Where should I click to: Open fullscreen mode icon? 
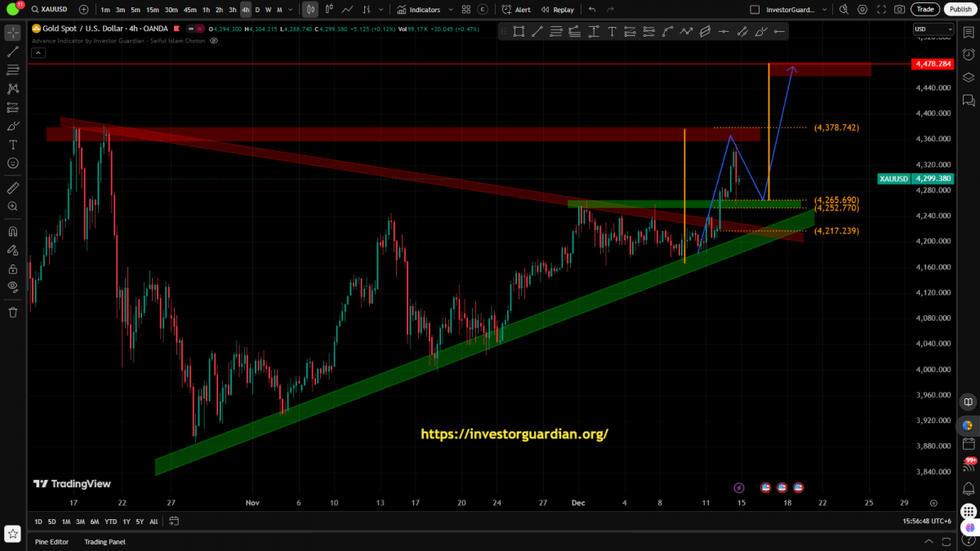pyautogui.click(x=882, y=10)
